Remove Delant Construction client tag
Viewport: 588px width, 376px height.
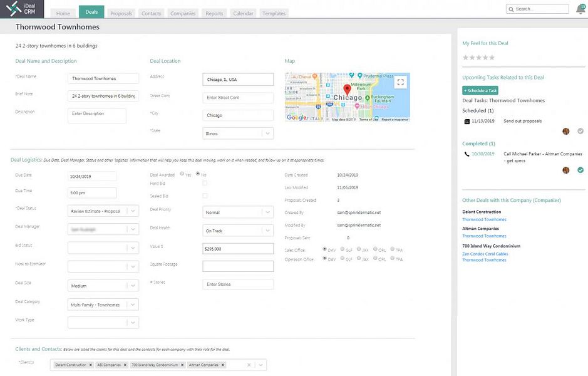90,365
